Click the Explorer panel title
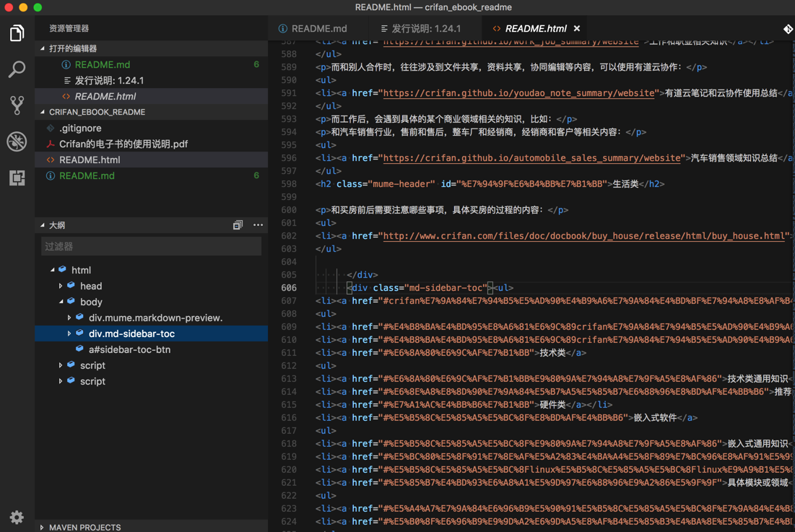Image resolution: width=795 pixels, height=532 pixels. (69, 28)
